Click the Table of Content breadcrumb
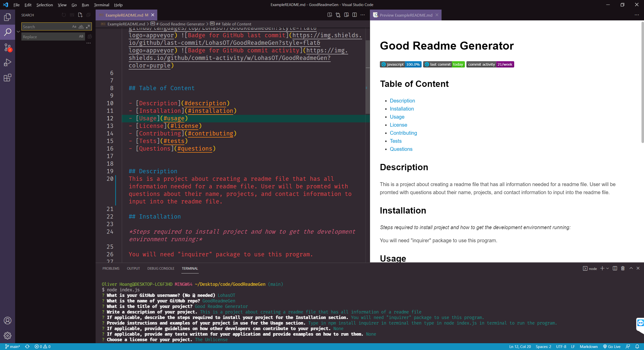Image resolution: width=644 pixels, height=350 pixels. coord(233,24)
